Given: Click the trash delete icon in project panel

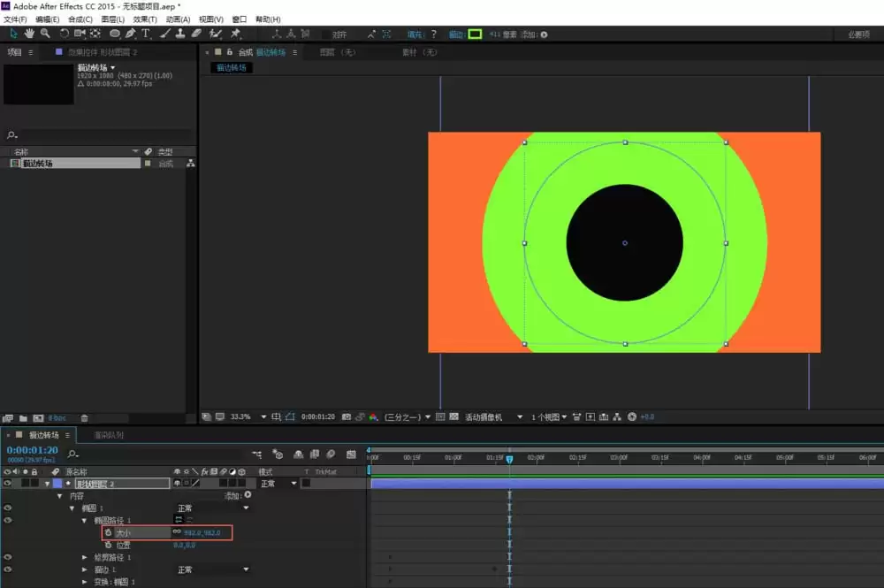Looking at the screenshot, I should (x=84, y=418).
